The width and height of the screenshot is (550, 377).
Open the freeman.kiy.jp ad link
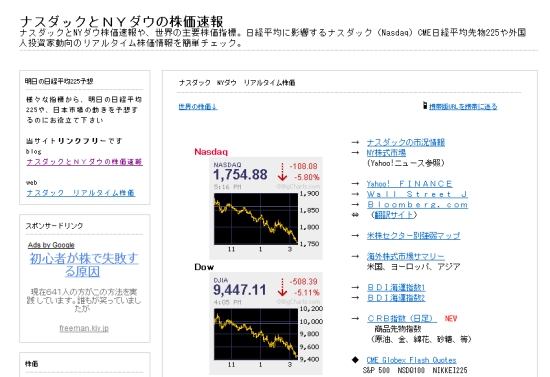[x=84, y=328]
